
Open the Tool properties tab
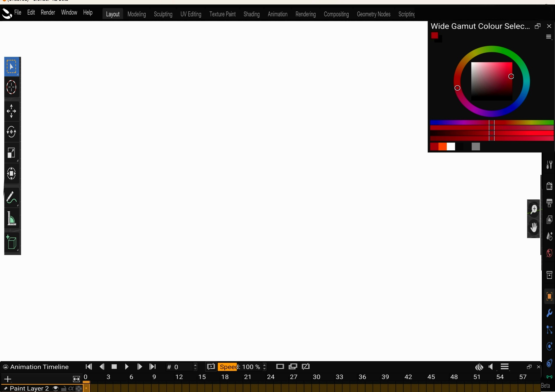point(549,165)
